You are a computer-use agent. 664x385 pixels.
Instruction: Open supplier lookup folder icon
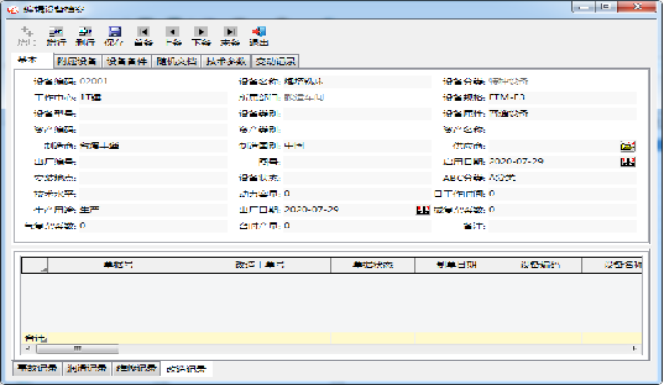pos(628,146)
